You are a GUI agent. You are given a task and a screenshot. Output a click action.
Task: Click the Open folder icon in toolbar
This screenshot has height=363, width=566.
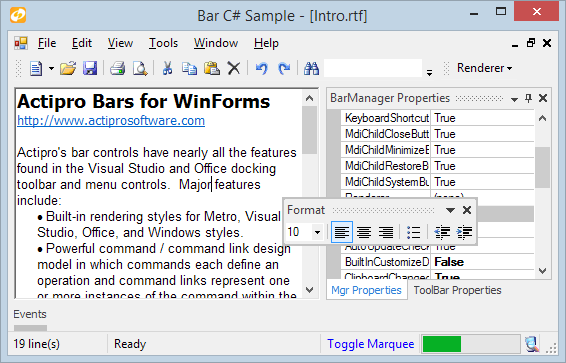(x=68, y=68)
